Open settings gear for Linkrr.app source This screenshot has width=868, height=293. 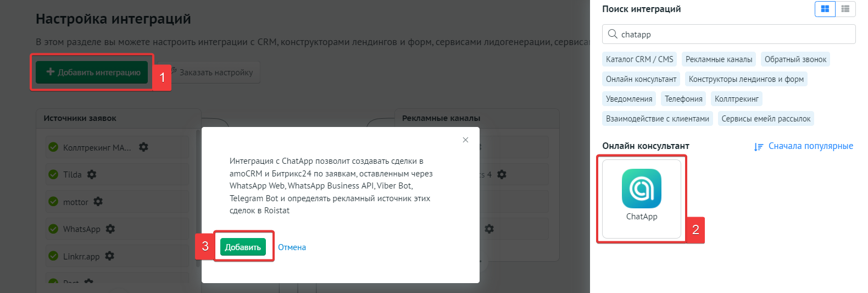tap(109, 256)
